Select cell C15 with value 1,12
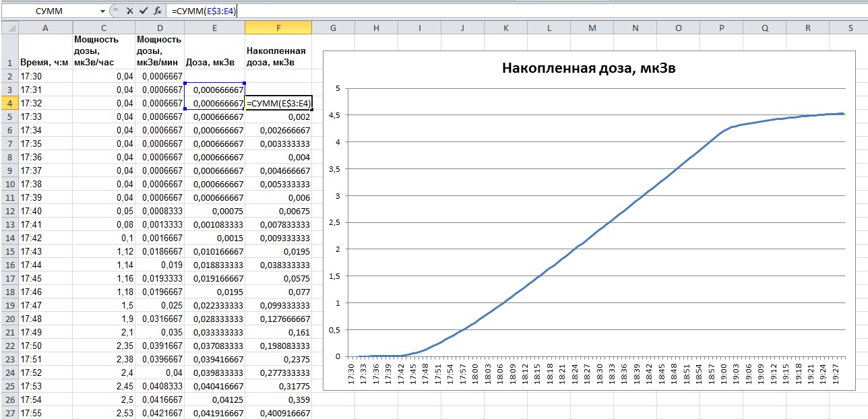 tap(103, 251)
